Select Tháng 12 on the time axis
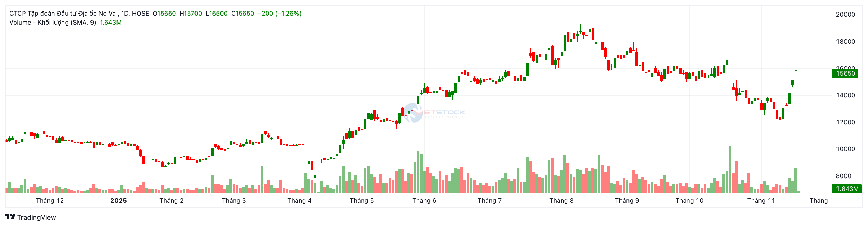 [x=50, y=201]
